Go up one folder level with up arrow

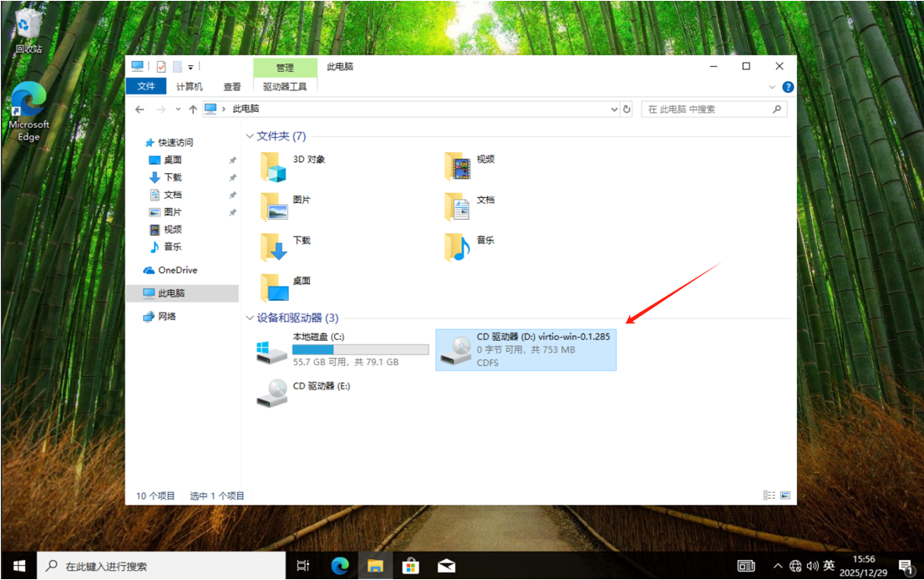193,109
